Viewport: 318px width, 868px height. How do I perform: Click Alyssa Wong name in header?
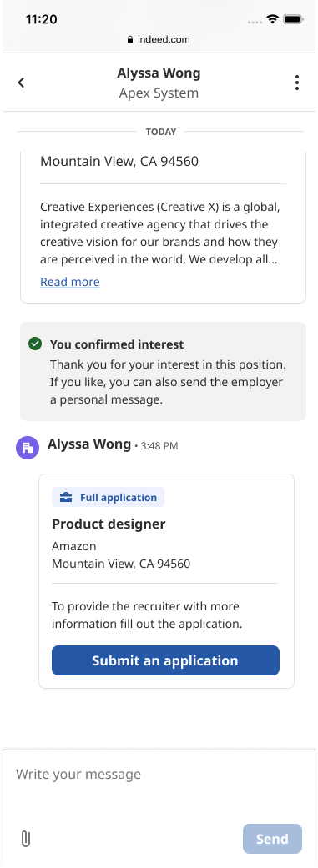(x=159, y=73)
